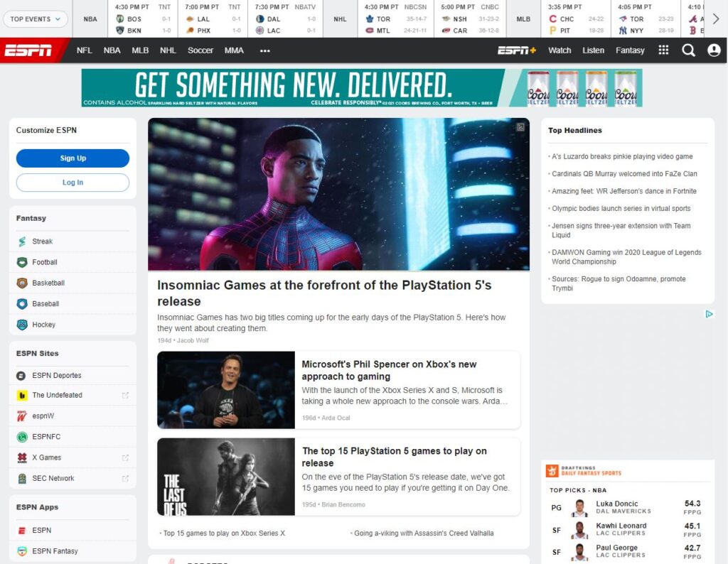This screenshot has width=728, height=564.
Task: Open the LAL vs PHX game score
Action: [x=213, y=25]
